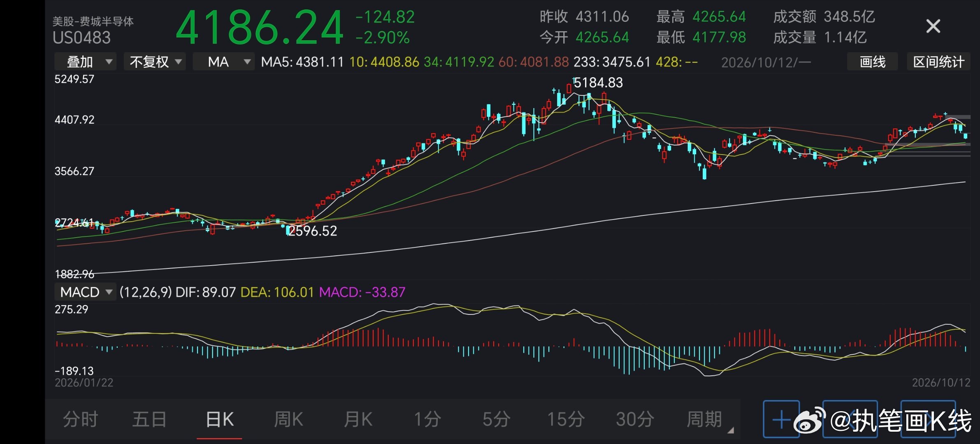Click the 区间统计 range statistics button
The width and height of the screenshot is (980, 444).
pyautogui.click(x=939, y=62)
